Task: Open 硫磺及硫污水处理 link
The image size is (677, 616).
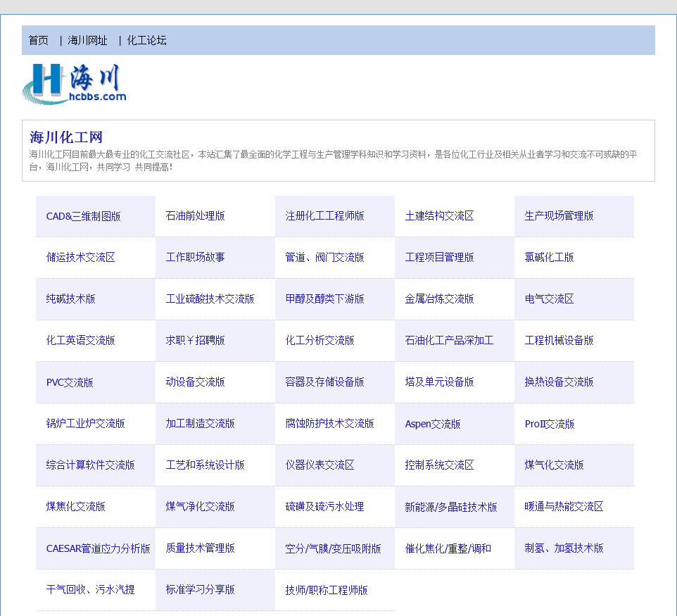Action: 324,506
